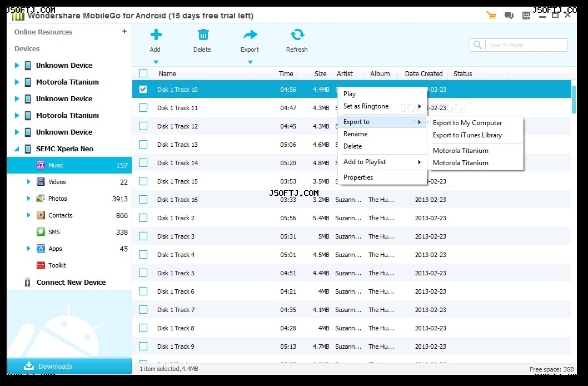Screen dimensions: 588x386
Task: Select the Disk 1 Track 15 row
Action: (x=352, y=181)
